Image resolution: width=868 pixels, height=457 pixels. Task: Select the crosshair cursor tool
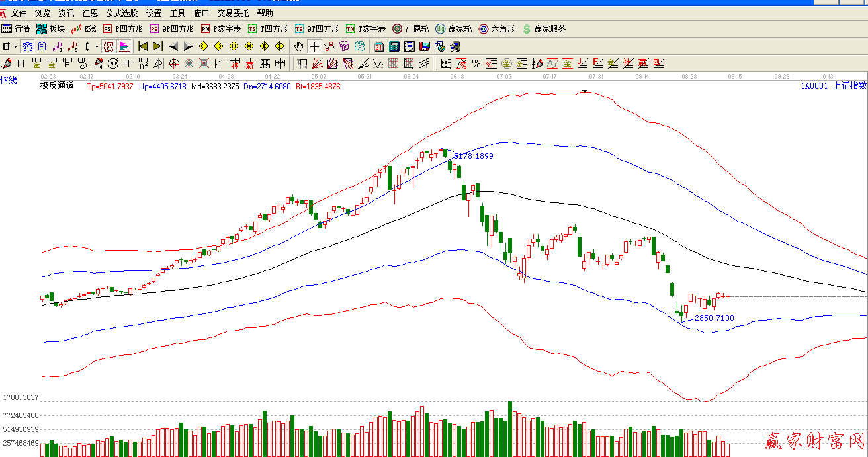click(314, 46)
